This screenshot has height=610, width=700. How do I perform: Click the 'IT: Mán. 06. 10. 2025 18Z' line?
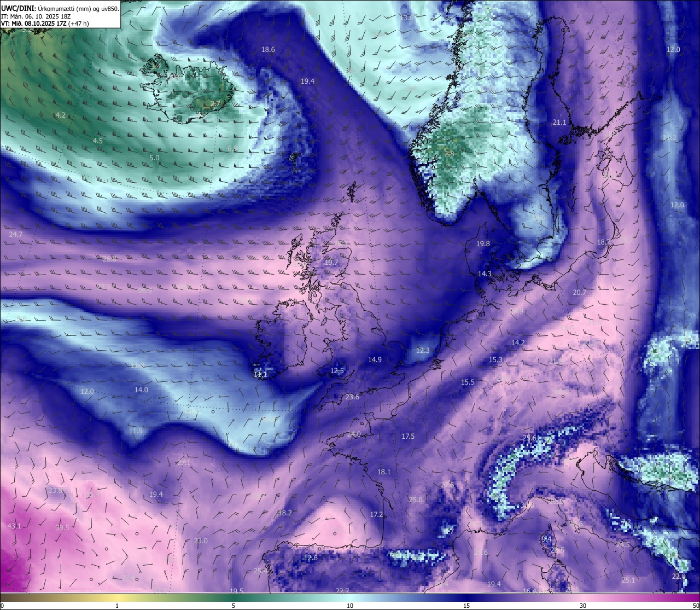pyautogui.click(x=37, y=16)
